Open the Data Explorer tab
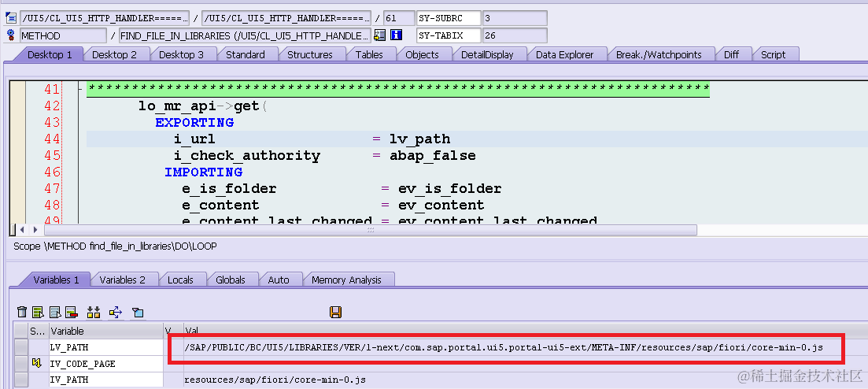 [x=564, y=54]
